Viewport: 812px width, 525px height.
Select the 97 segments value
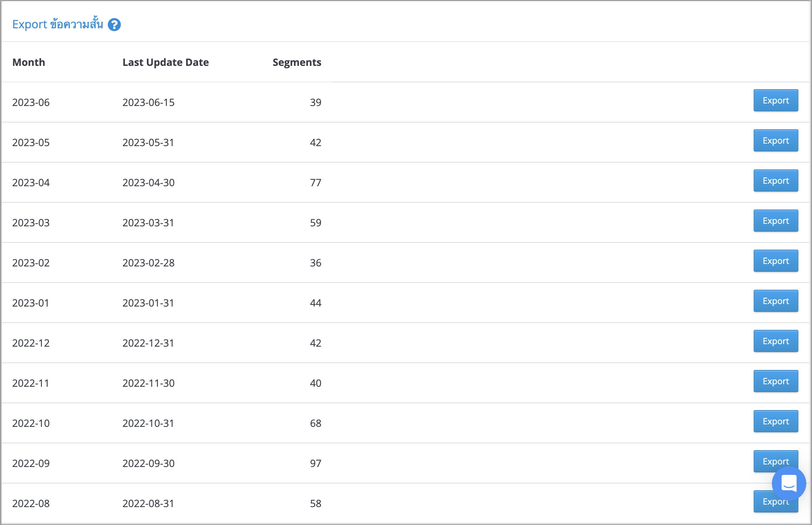[x=315, y=463]
